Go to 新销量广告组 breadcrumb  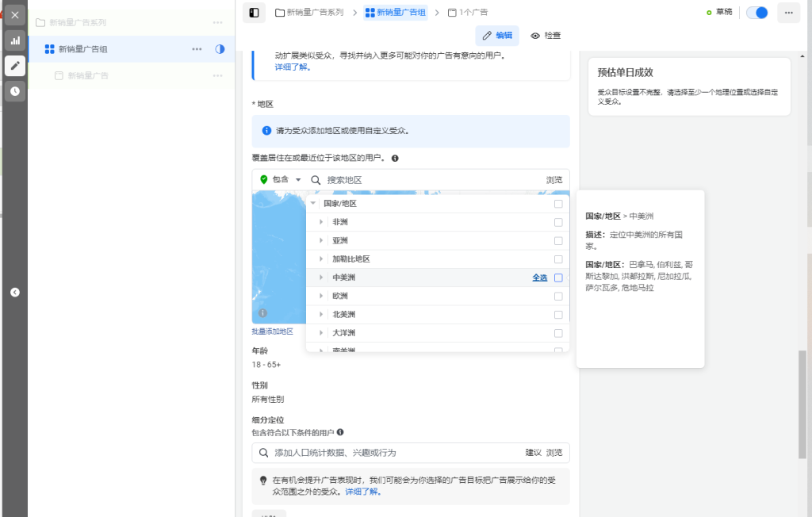point(396,13)
